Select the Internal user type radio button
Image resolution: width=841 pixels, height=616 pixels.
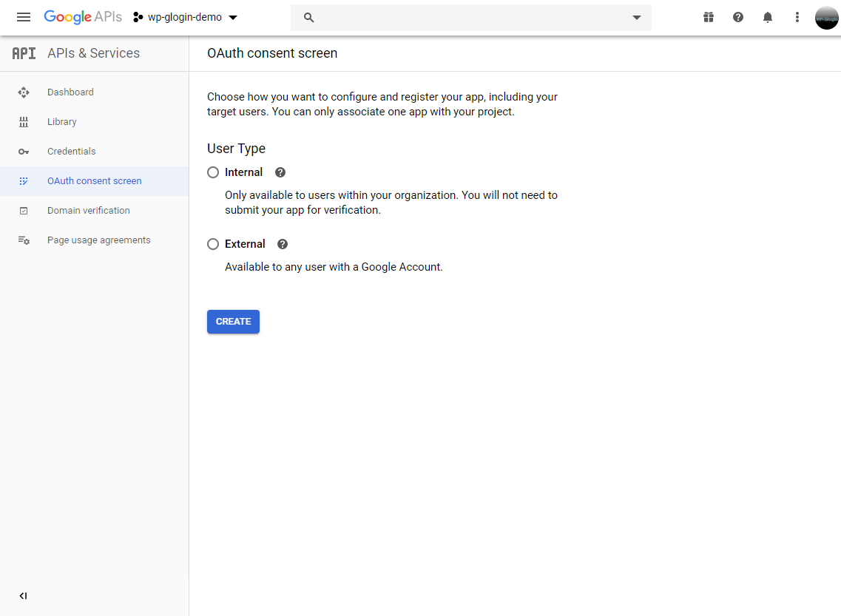click(x=213, y=172)
